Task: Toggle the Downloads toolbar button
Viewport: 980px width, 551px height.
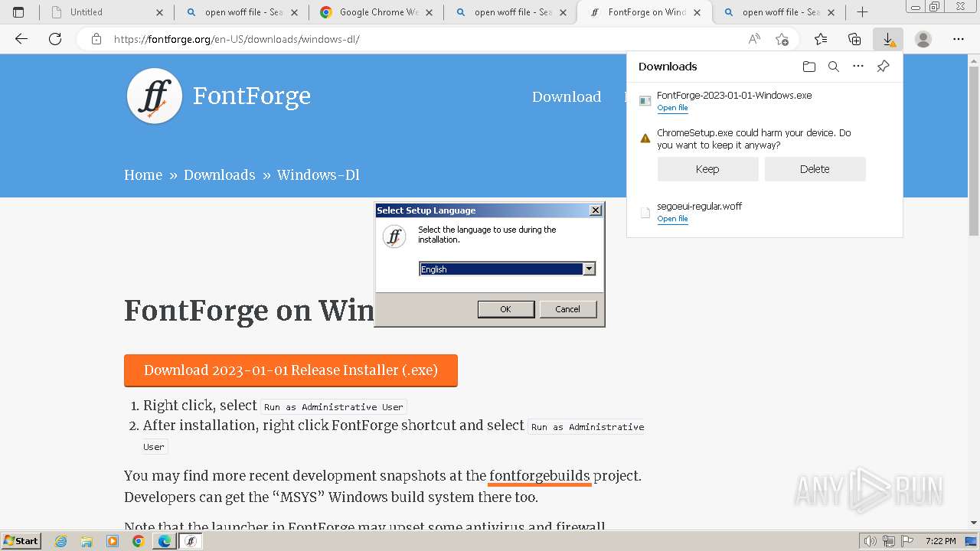Action: [888, 39]
